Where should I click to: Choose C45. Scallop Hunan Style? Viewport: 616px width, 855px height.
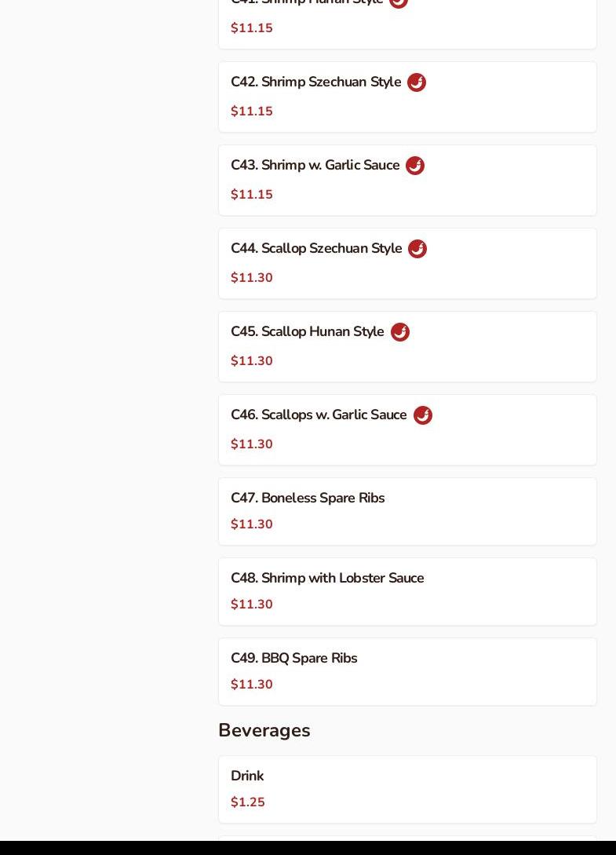307,332
